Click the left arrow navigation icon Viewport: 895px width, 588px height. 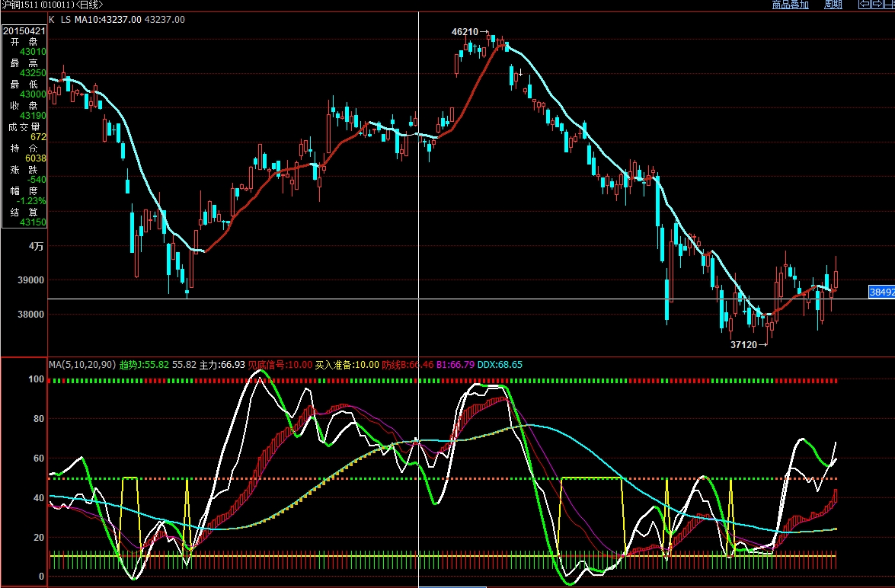pos(865,5)
